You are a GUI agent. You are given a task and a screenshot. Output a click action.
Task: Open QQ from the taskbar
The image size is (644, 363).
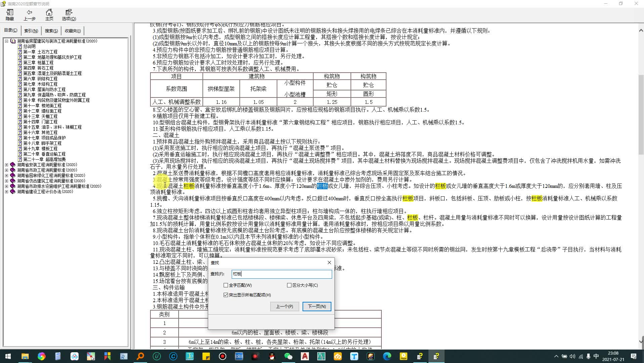tap(272, 356)
